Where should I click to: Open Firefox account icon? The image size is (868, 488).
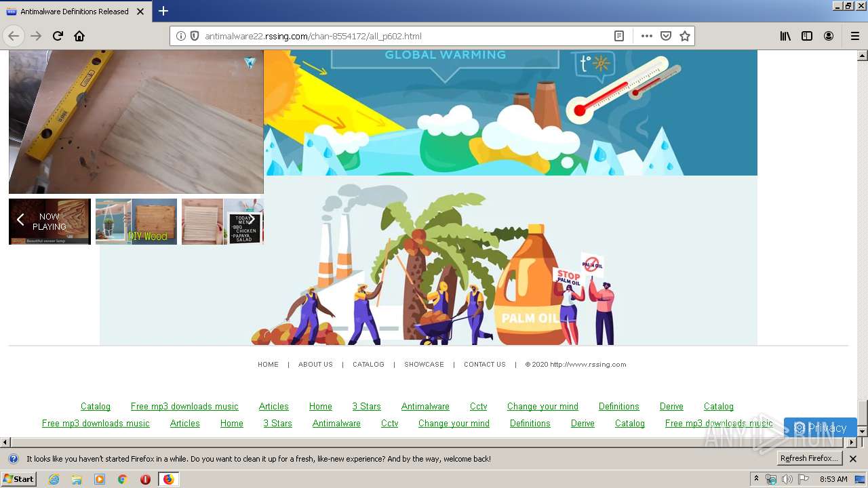pos(829,36)
